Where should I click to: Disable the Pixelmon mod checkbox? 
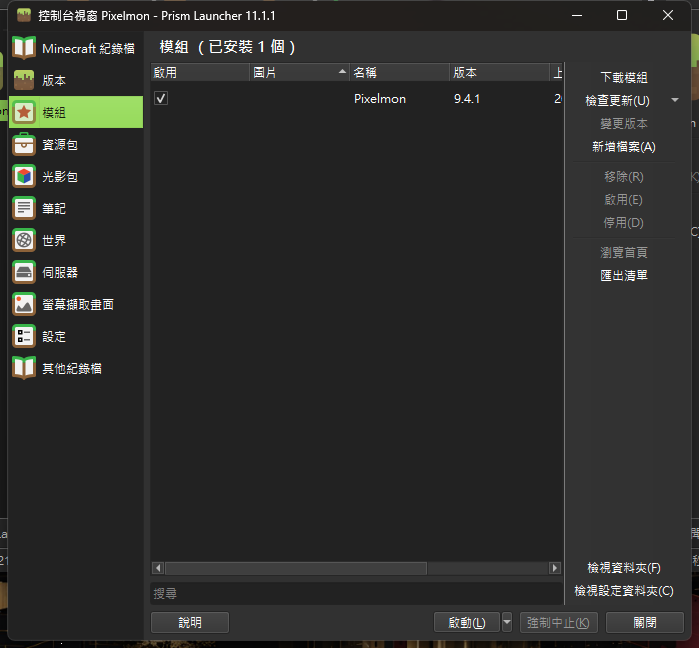point(161,98)
